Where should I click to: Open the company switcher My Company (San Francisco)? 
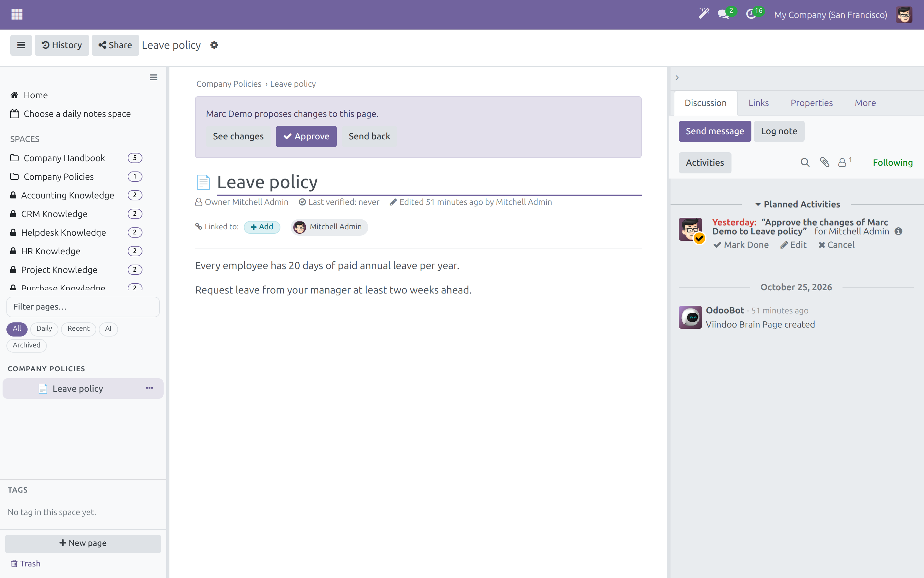830,14
